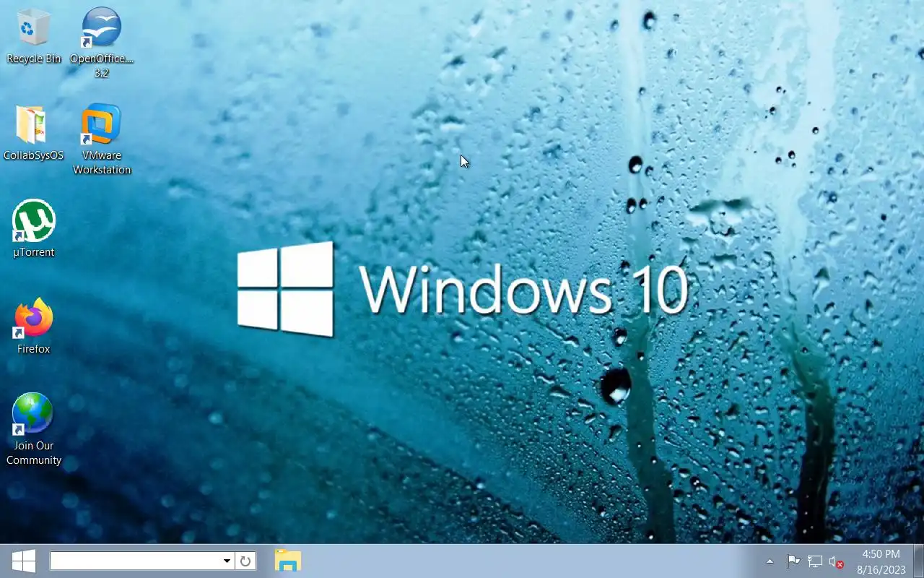Screen dimensions: 924x578
Task: Select the VMware Workstation shortcut
Action: tap(102, 139)
